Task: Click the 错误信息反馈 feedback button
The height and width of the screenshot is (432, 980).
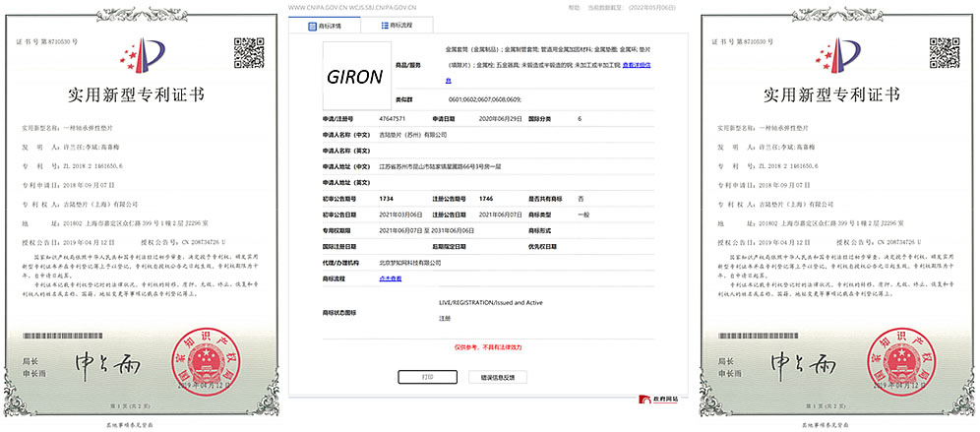Action: [498, 377]
